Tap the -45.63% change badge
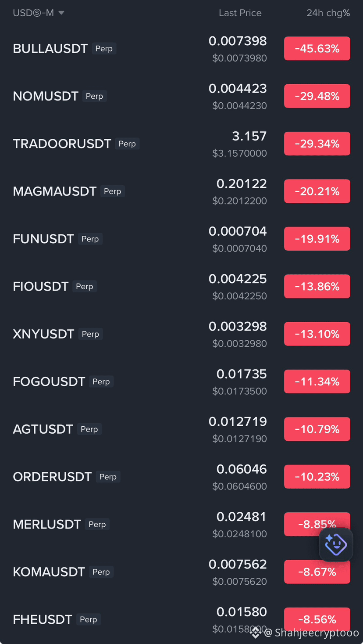Viewport: 363px width, 644px height. pos(317,49)
